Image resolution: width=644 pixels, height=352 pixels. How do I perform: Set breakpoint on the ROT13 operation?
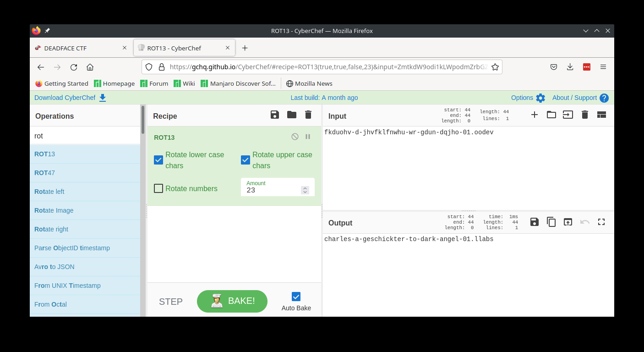(308, 137)
